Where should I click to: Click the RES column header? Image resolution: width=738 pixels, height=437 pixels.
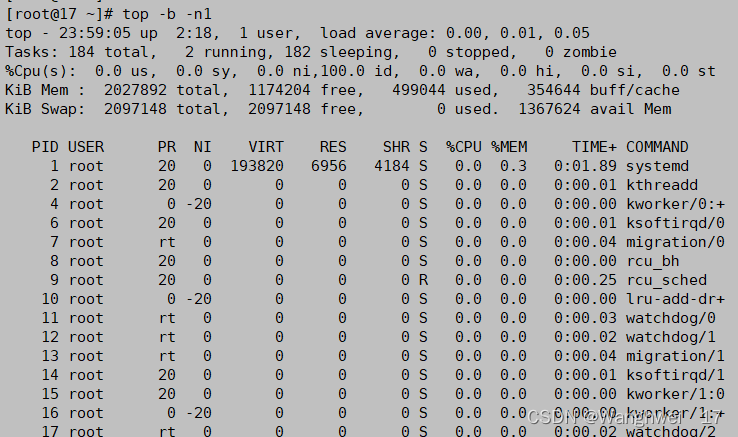(x=333, y=147)
